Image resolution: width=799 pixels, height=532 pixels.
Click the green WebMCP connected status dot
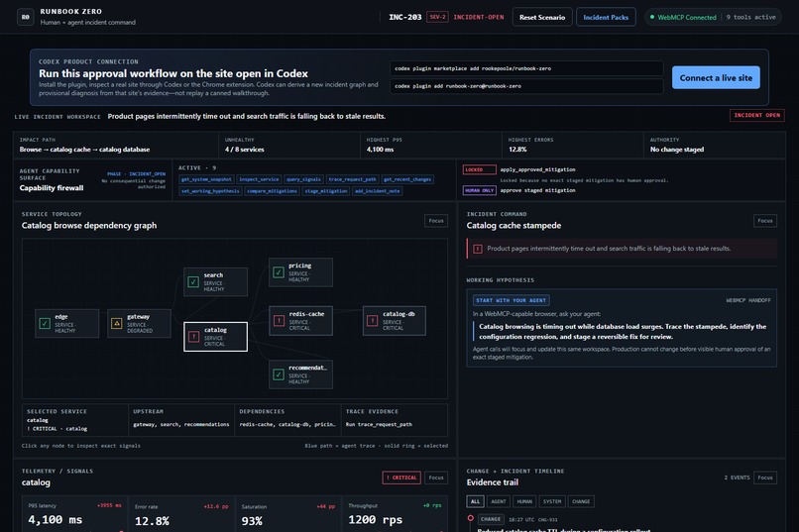[652, 17]
